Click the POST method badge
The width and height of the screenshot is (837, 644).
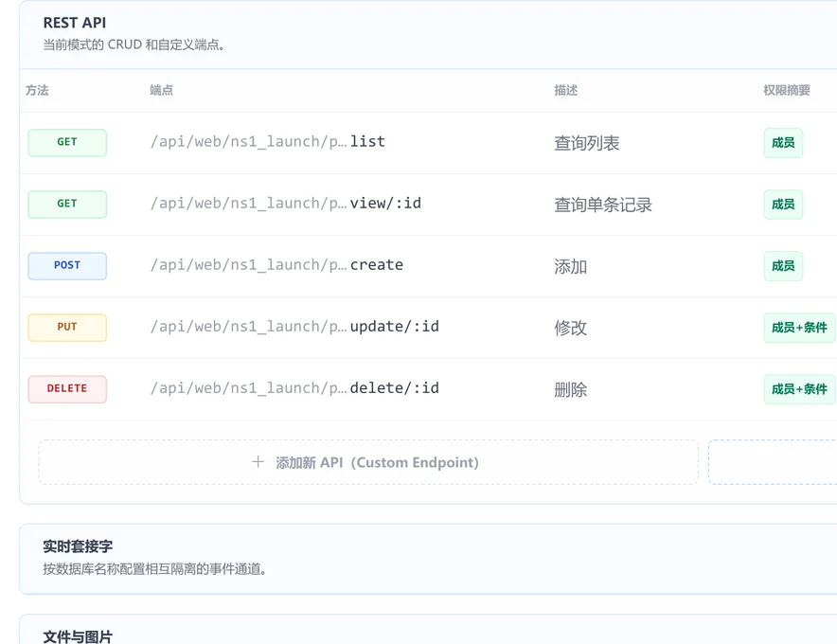click(x=67, y=266)
